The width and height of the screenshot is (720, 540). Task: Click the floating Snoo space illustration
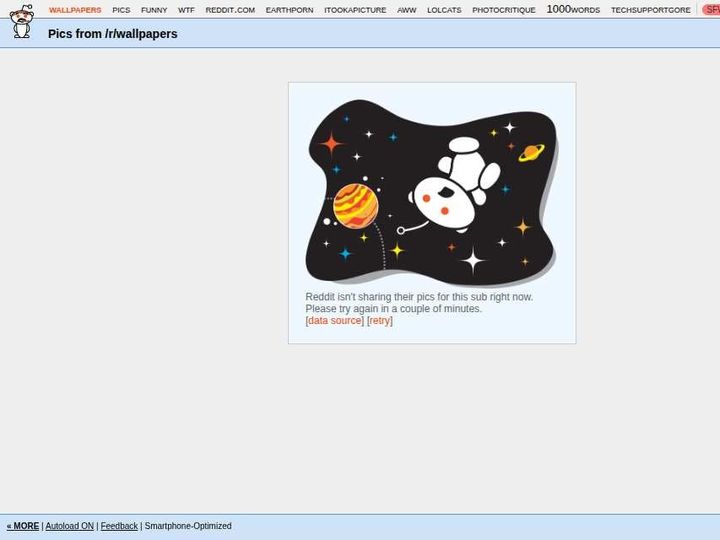(x=432, y=192)
